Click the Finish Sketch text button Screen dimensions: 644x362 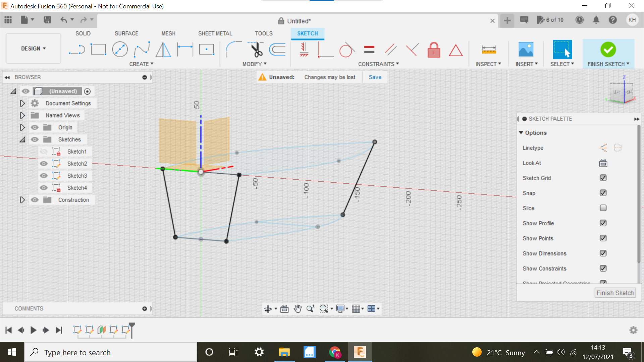coord(615,292)
